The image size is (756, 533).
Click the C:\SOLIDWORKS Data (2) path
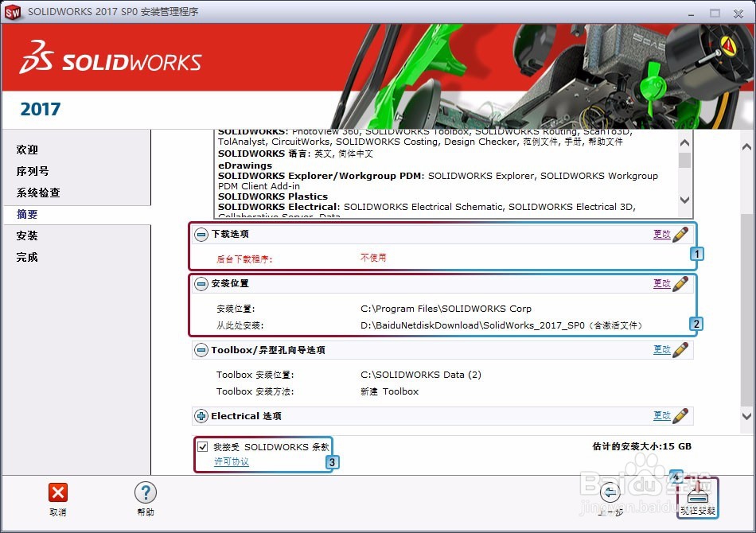pyautogui.click(x=421, y=375)
